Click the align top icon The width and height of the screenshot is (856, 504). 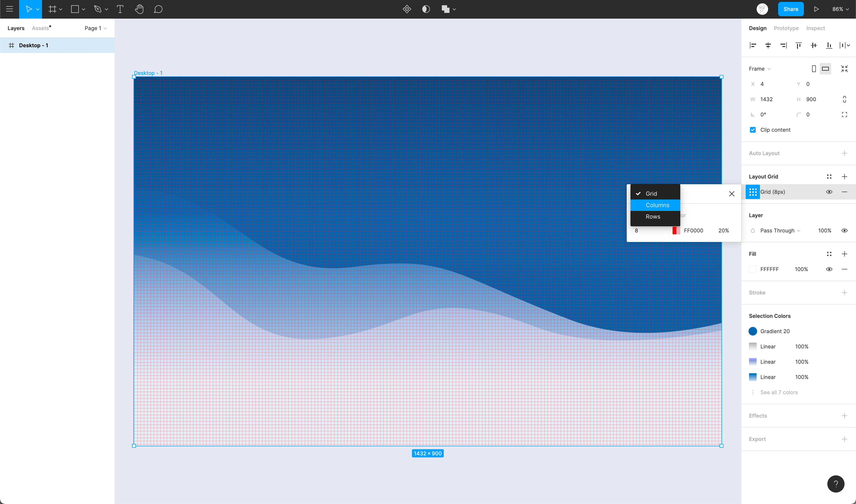point(798,45)
